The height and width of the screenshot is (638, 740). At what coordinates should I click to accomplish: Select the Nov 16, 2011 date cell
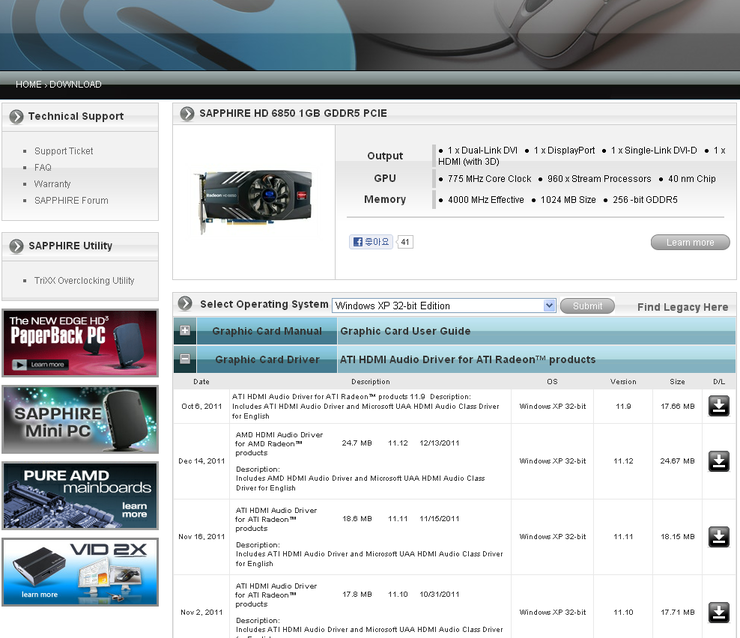coord(202,537)
